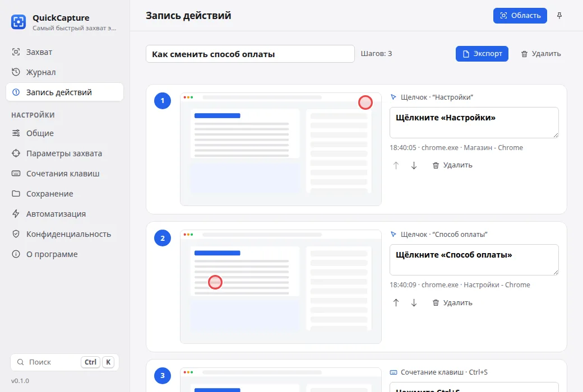Open the Захват section

64,52
